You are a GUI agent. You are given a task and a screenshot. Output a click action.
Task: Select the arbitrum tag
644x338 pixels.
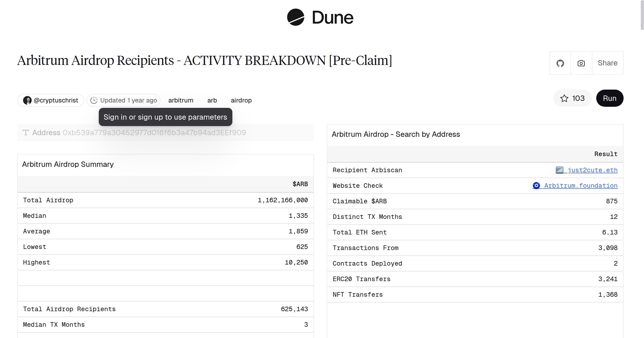click(x=181, y=100)
